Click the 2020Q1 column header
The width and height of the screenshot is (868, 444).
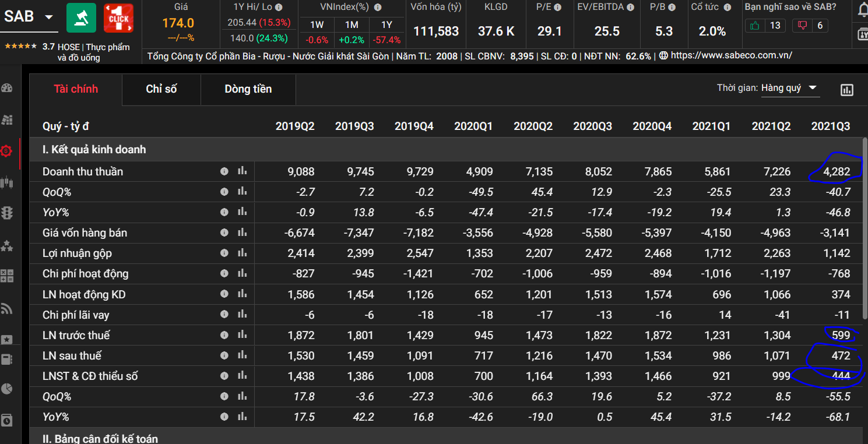tap(473, 126)
